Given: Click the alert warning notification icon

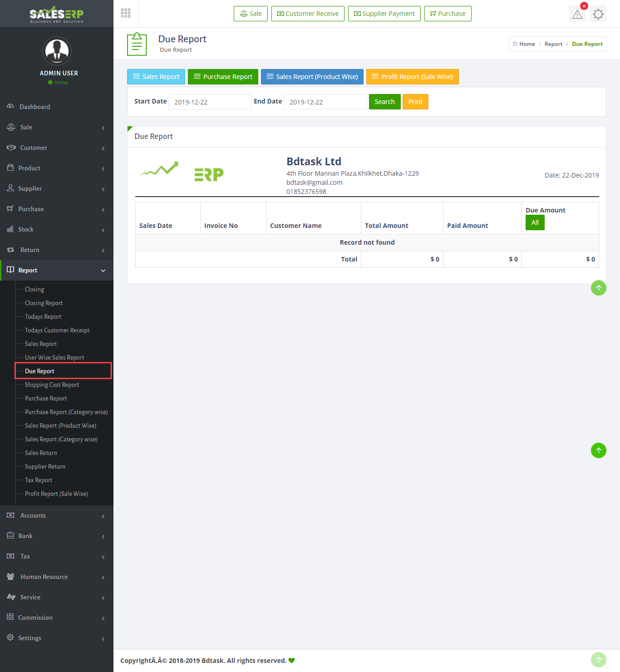Looking at the screenshot, I should [577, 14].
